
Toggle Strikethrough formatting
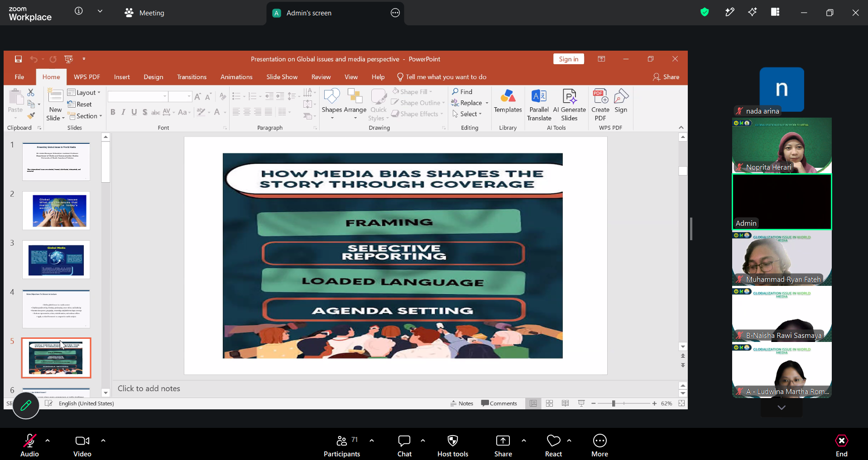155,112
